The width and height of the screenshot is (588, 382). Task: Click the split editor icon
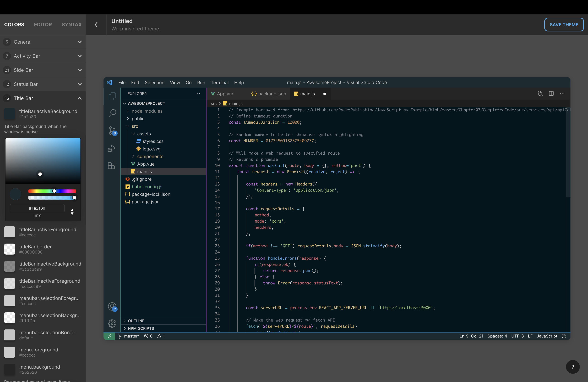click(551, 94)
